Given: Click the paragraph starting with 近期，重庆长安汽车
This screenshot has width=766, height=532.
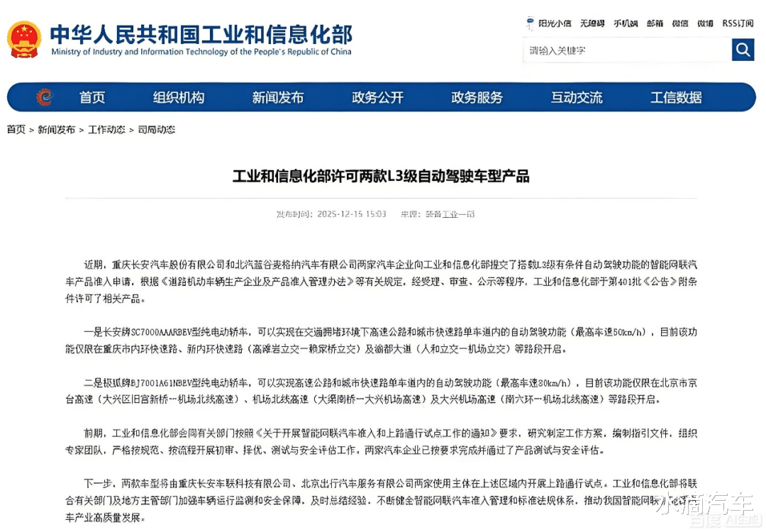Looking at the screenshot, I should coord(381,282).
